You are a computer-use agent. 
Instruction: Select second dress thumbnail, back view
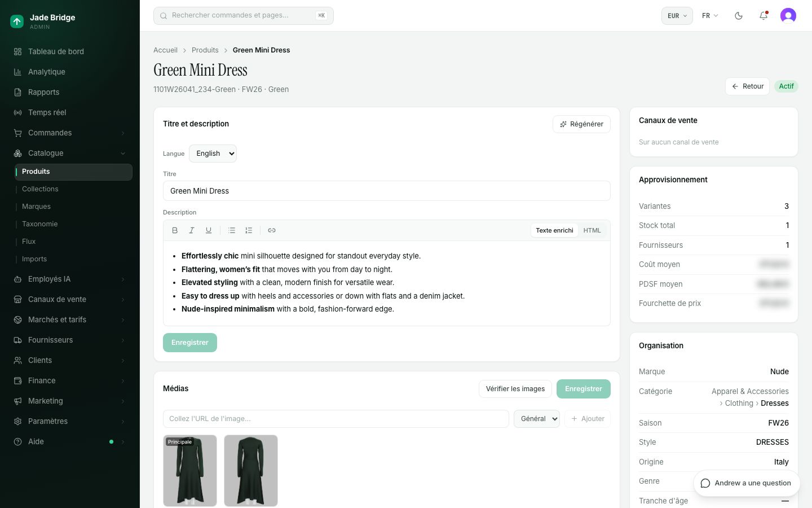[x=251, y=471]
